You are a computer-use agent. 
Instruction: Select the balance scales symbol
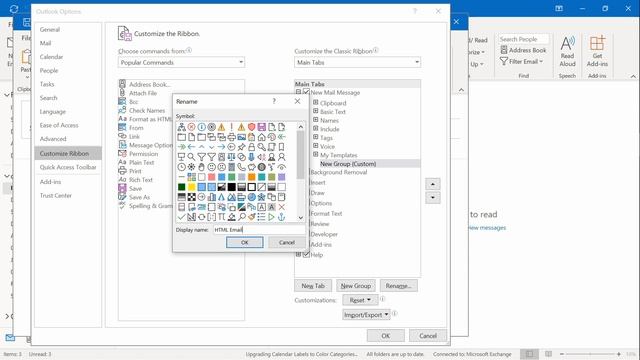(231, 157)
